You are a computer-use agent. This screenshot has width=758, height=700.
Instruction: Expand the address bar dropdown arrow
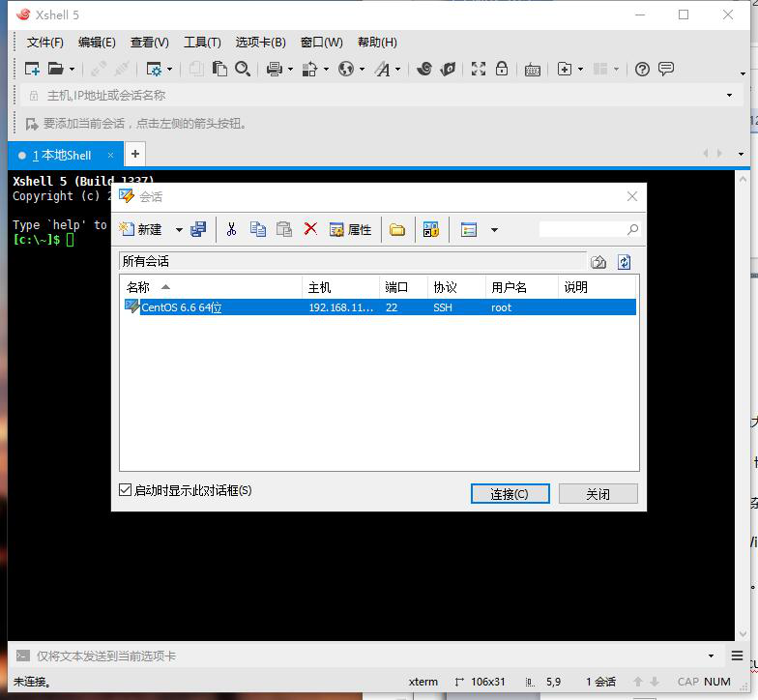point(729,95)
